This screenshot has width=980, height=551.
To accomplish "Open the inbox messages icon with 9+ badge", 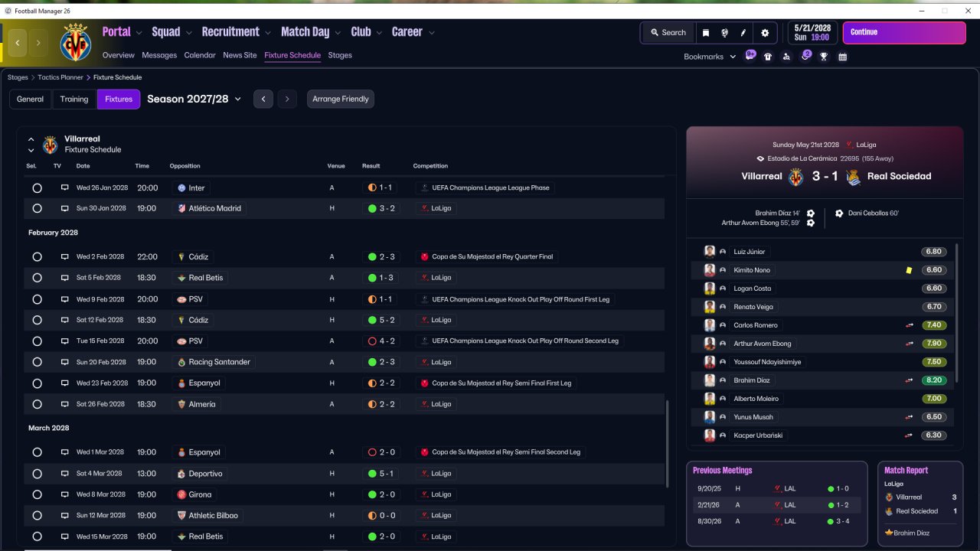I will (750, 56).
